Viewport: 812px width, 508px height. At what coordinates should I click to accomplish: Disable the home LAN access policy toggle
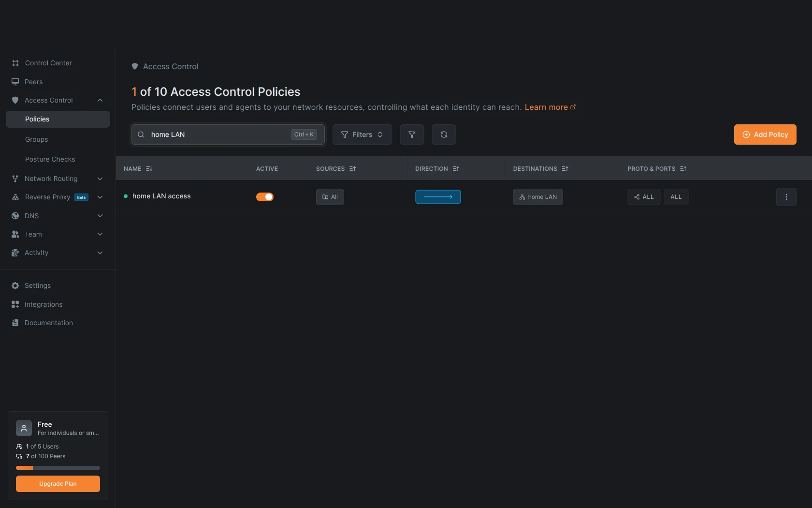(265, 197)
